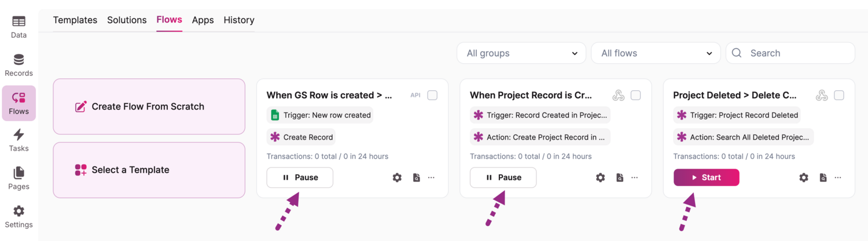Pause the GS Row created flow

click(300, 177)
